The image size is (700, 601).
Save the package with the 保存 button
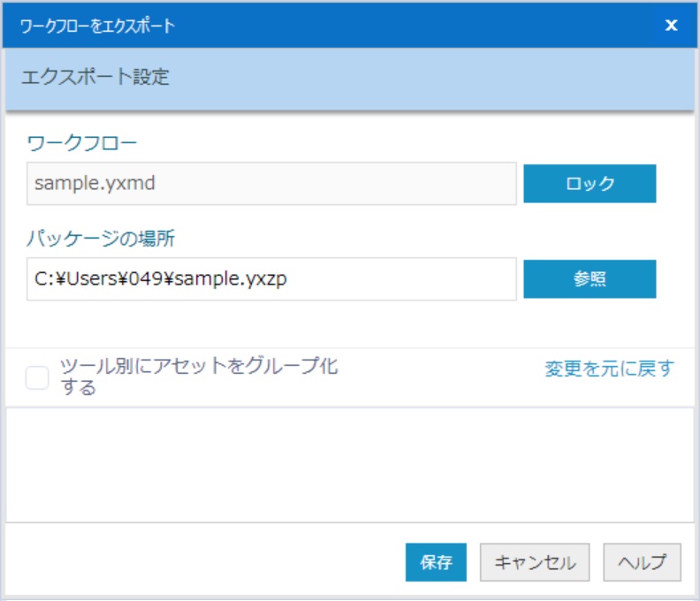coord(436,562)
